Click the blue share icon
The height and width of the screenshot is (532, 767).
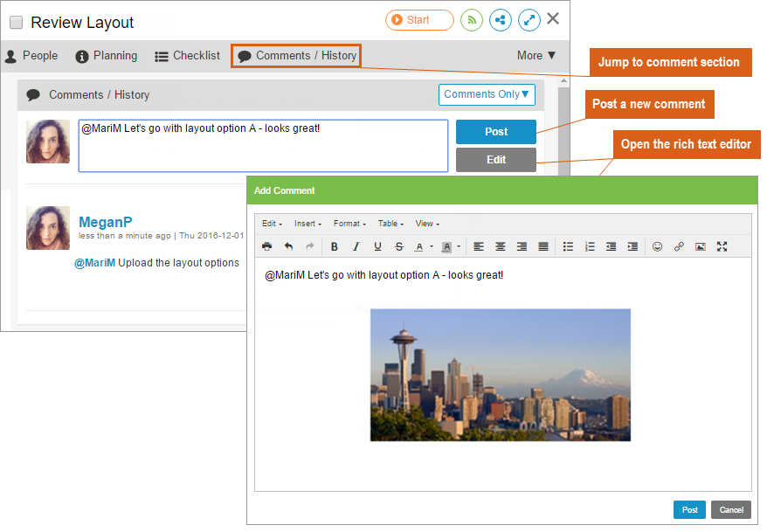point(501,20)
